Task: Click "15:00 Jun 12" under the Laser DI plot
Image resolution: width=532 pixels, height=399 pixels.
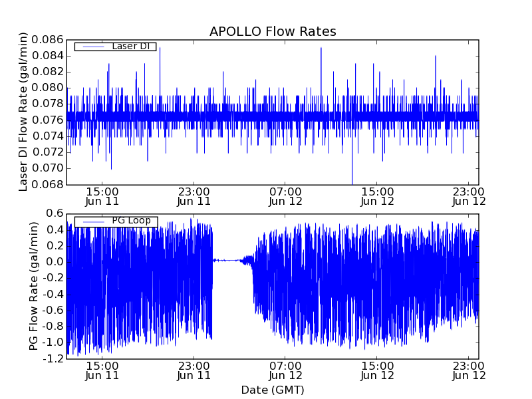Action: pyautogui.click(x=377, y=197)
